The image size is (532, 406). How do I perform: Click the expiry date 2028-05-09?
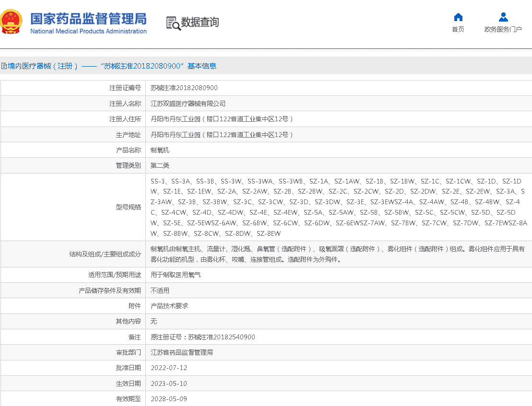(169, 399)
